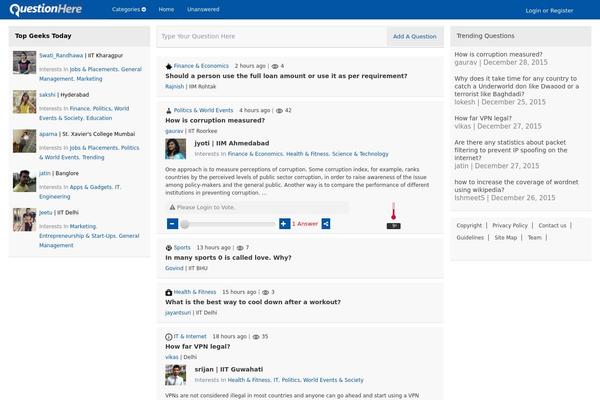This screenshot has height=400, width=600.
Task: Open the Finance & Economics category link
Action: coord(201,66)
